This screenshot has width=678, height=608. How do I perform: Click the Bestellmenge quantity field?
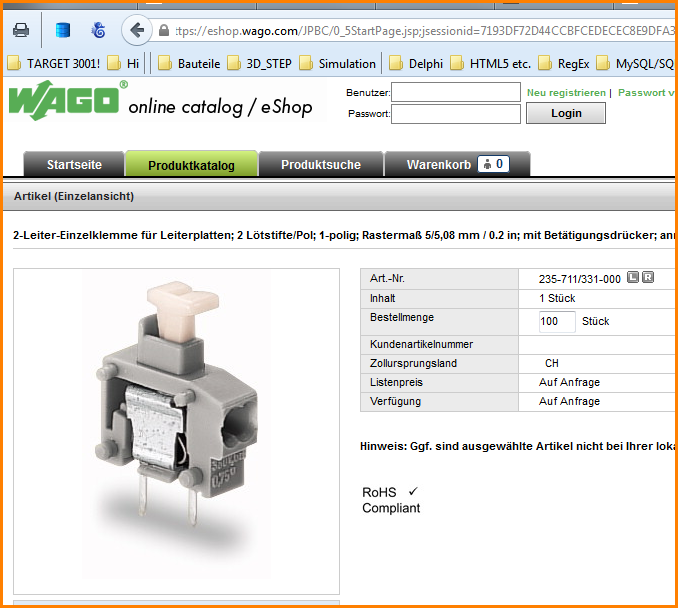point(556,322)
